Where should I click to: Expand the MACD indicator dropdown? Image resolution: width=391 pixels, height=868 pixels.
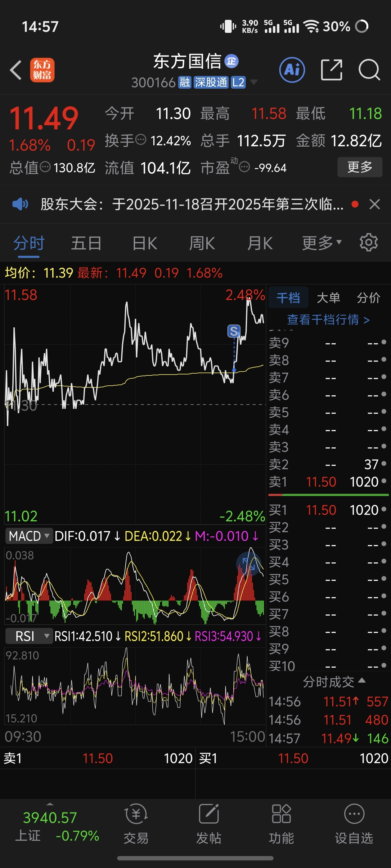tap(29, 536)
